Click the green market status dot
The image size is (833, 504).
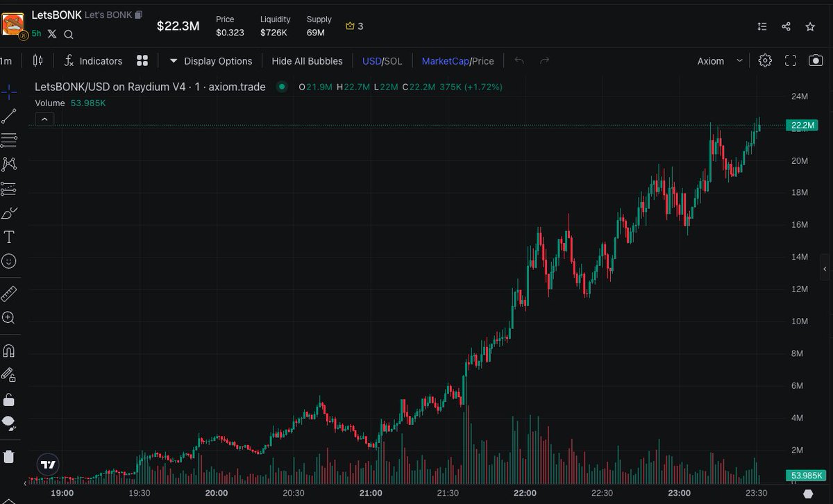(282, 87)
